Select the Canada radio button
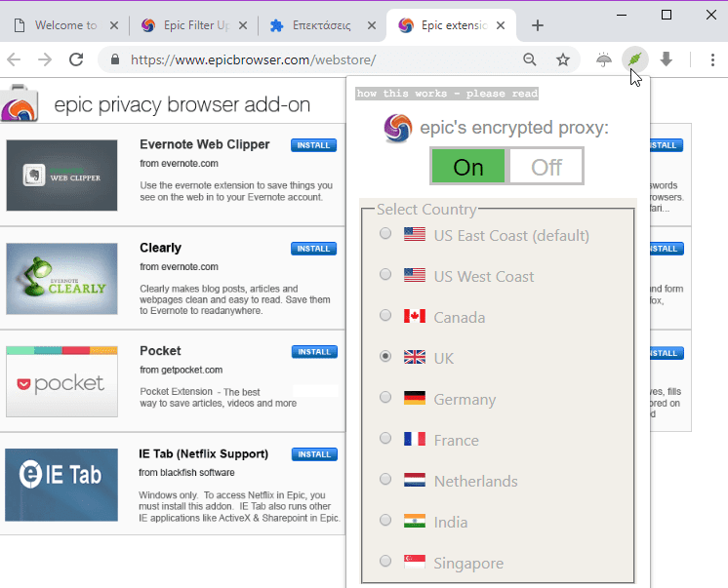728x588 pixels. pyautogui.click(x=385, y=315)
